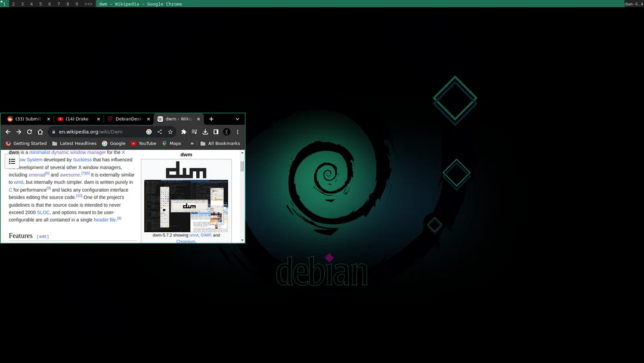The height and width of the screenshot is (363, 644).
Task: Bookmark the page with the star icon
Action: [x=171, y=131]
